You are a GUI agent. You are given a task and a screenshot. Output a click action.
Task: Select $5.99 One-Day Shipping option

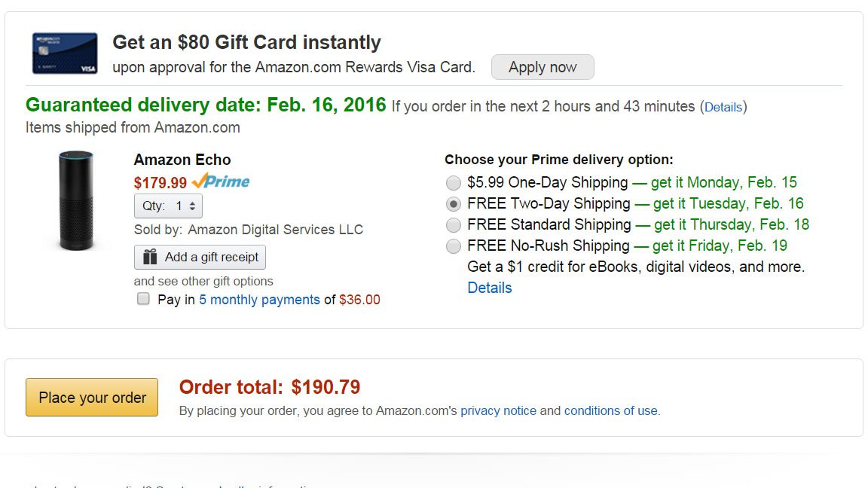click(x=453, y=183)
